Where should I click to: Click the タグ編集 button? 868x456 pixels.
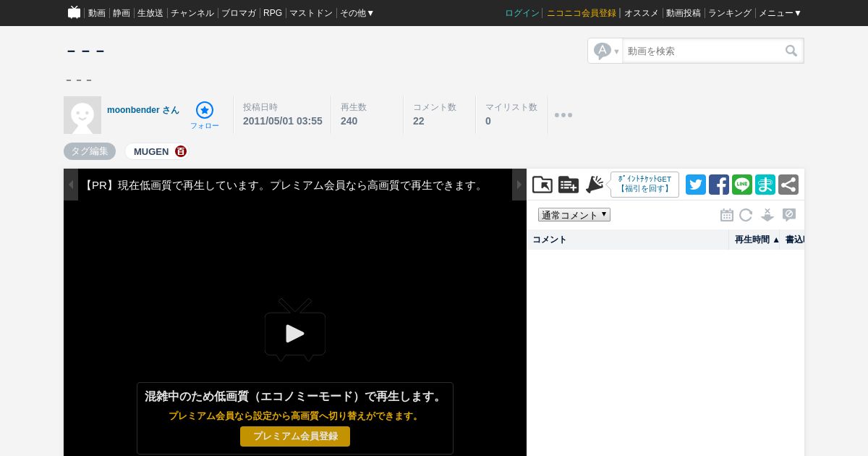tap(90, 151)
